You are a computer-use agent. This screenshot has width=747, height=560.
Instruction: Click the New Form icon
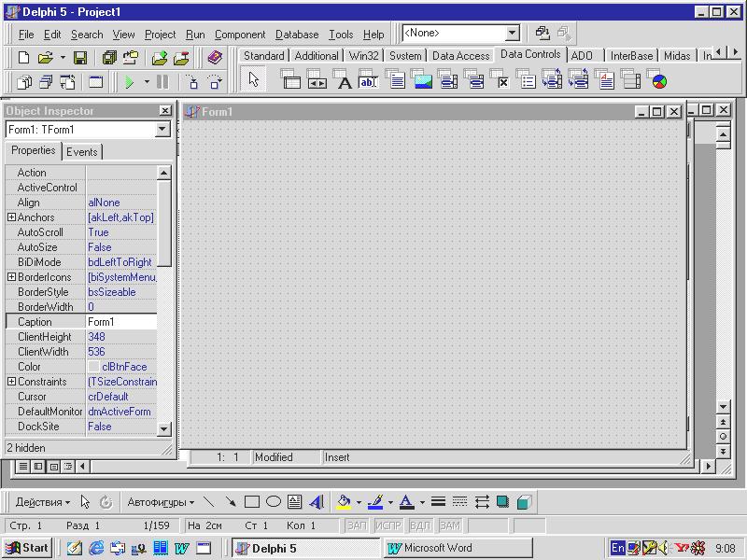(x=96, y=82)
